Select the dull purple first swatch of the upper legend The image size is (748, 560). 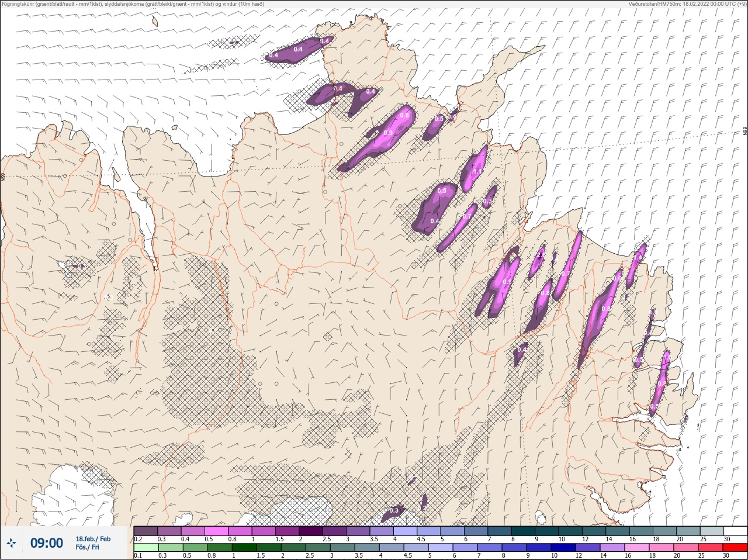[146, 531]
